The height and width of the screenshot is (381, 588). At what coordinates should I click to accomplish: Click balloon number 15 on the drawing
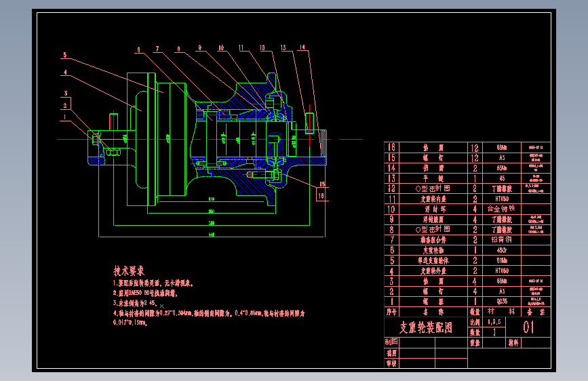[322, 184]
